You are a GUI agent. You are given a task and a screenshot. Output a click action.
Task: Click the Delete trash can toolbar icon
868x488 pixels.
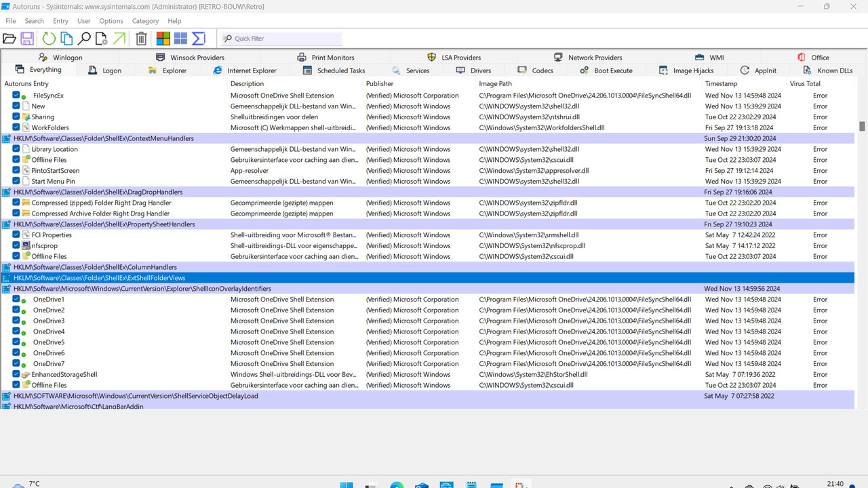[141, 39]
